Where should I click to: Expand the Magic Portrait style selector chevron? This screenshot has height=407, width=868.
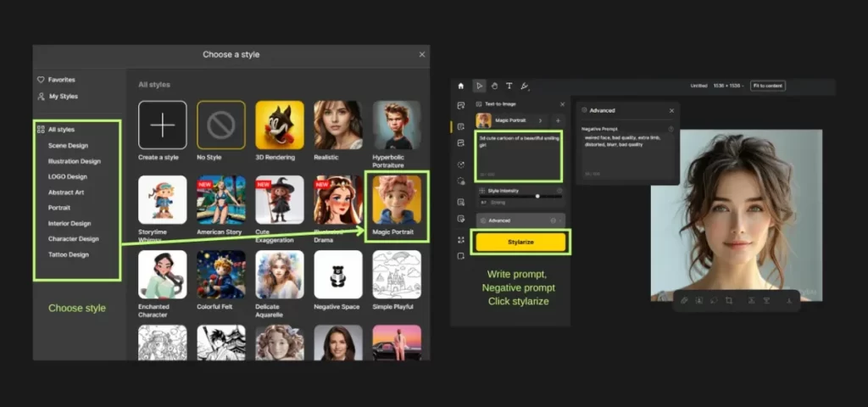[x=540, y=120]
